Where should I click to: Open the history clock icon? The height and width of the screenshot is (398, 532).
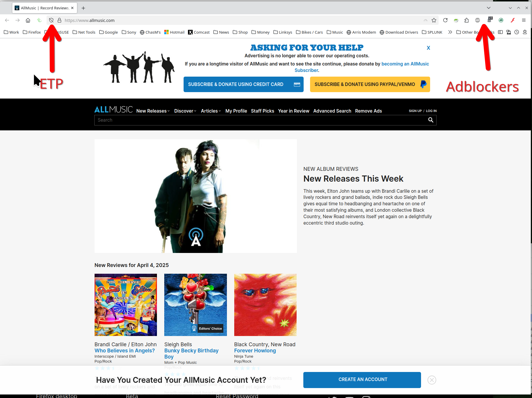pos(517,32)
